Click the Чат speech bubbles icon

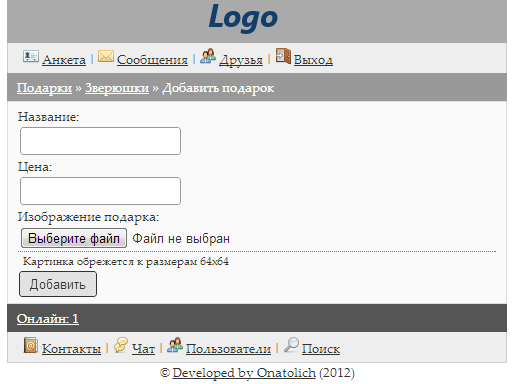(121, 345)
